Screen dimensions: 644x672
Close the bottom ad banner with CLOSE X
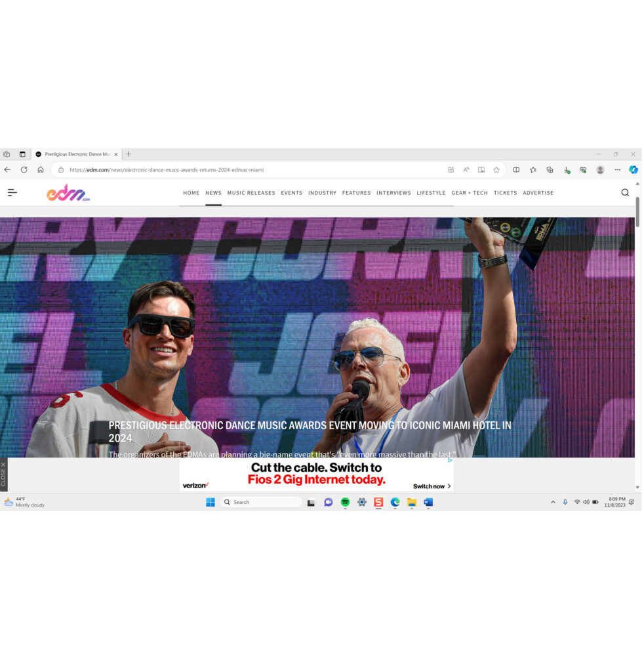click(x=3, y=474)
